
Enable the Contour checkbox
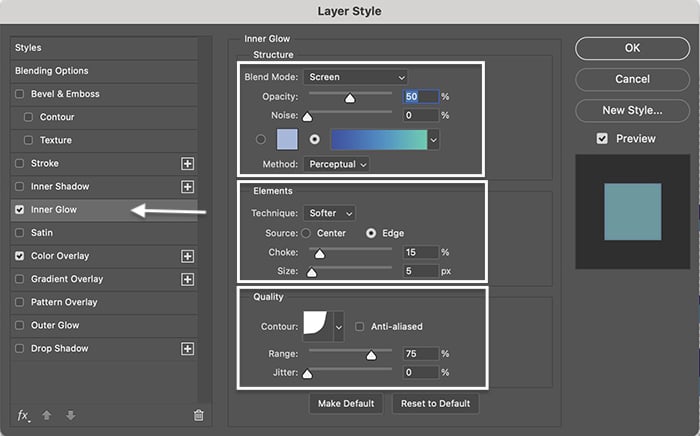[29, 117]
